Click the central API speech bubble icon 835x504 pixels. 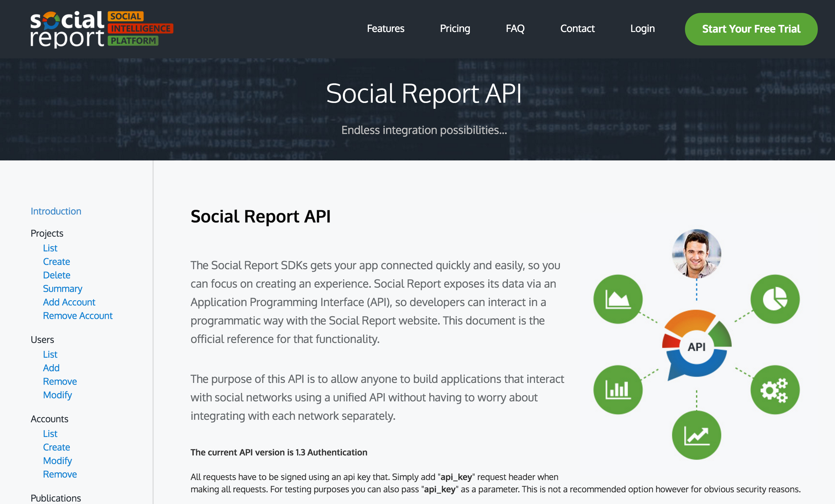point(696,346)
